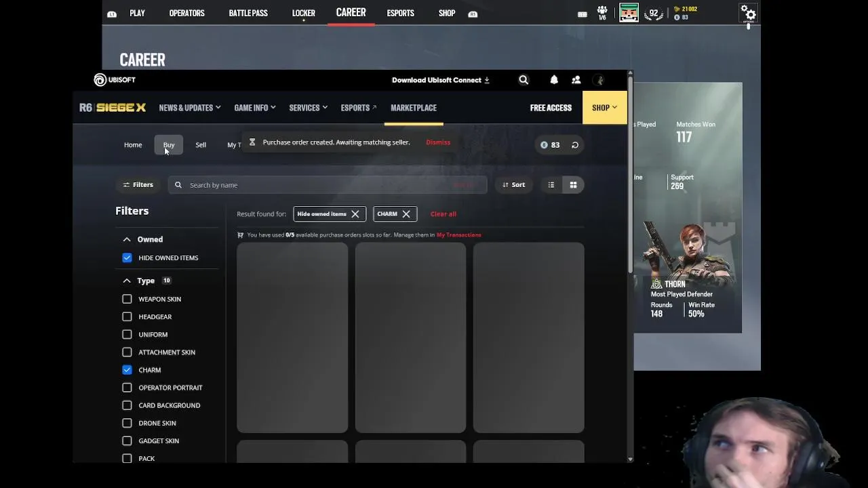Enable the Attachment Skin filter
Viewport: 868px width, 488px height.
coord(127,352)
